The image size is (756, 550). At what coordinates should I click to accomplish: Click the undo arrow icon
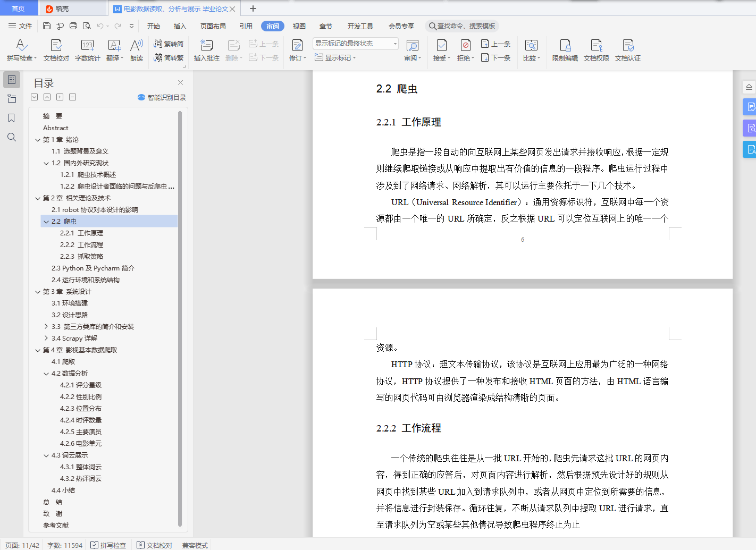tap(100, 26)
